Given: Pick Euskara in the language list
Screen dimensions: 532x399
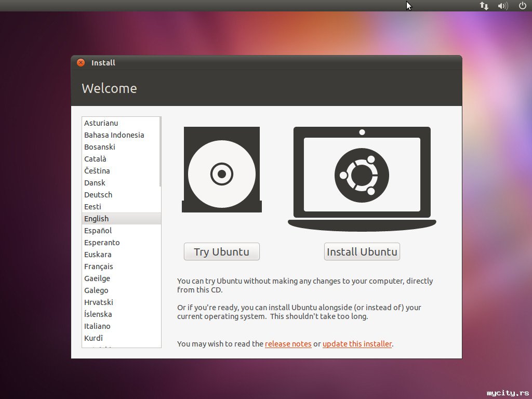Looking at the screenshot, I should tap(122, 255).
